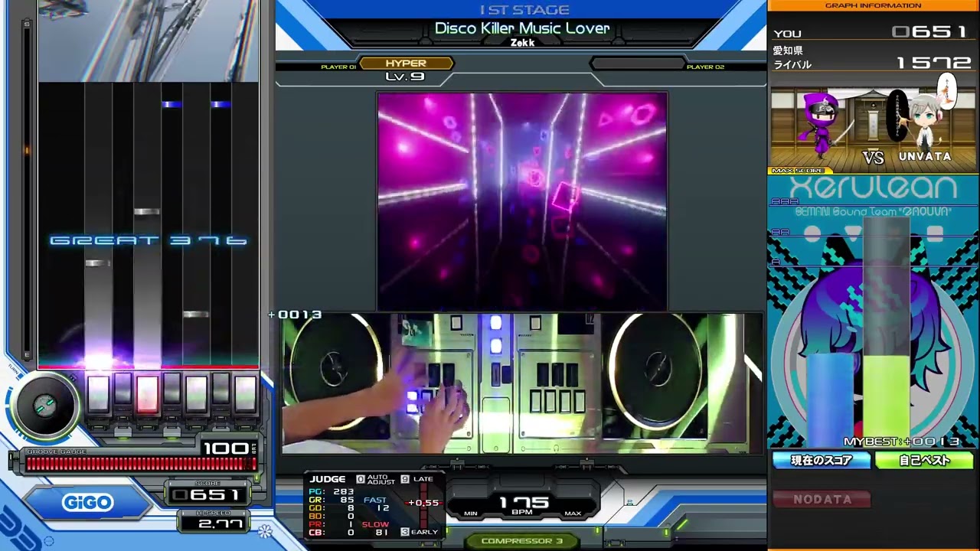Select the 自己ベスト button
The height and width of the screenshot is (551, 980).
(924, 460)
